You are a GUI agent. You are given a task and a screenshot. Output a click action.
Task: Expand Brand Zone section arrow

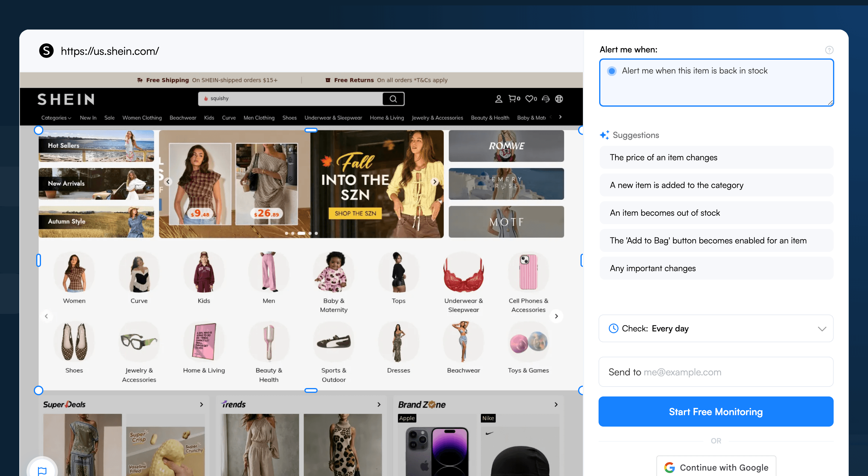click(x=556, y=404)
